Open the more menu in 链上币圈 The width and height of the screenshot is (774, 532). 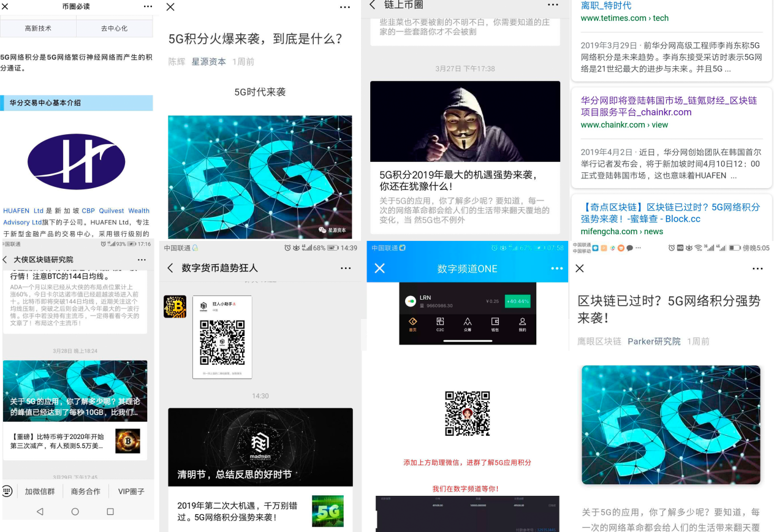tap(553, 5)
